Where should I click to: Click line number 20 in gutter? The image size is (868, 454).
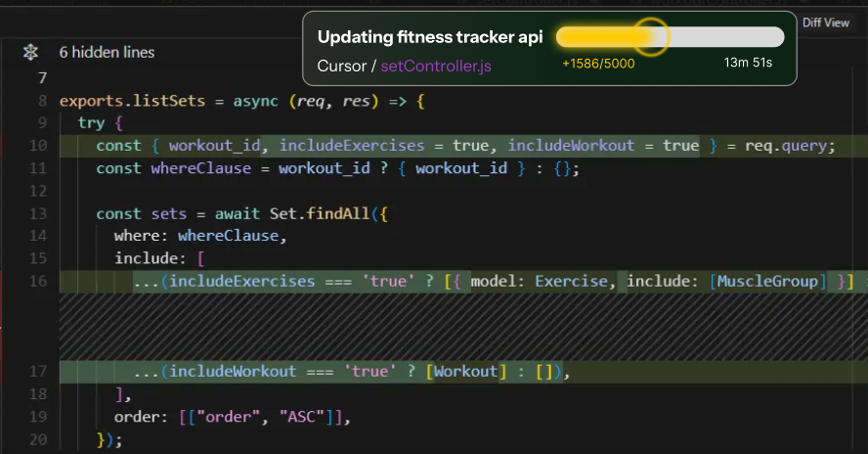pyautogui.click(x=38, y=439)
